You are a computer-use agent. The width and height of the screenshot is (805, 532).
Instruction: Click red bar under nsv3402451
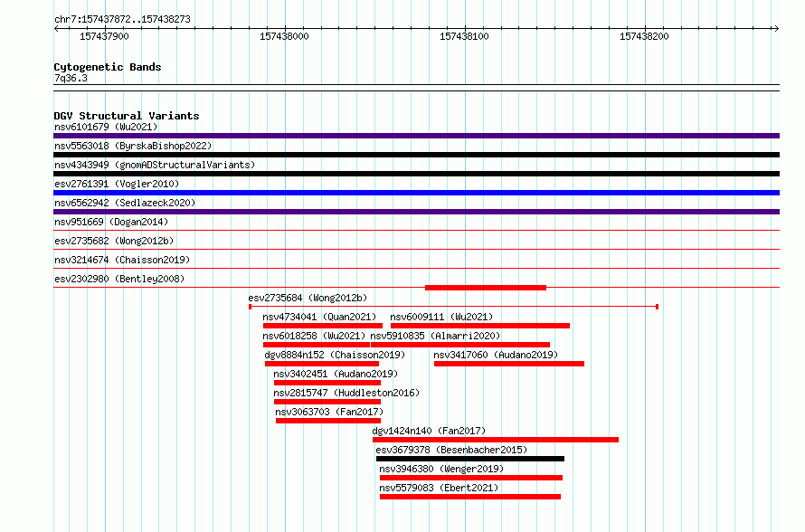[x=327, y=383]
